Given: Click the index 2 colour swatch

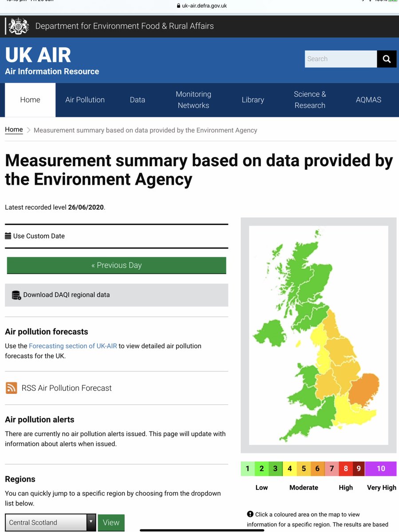Looking at the screenshot, I should point(262,469).
